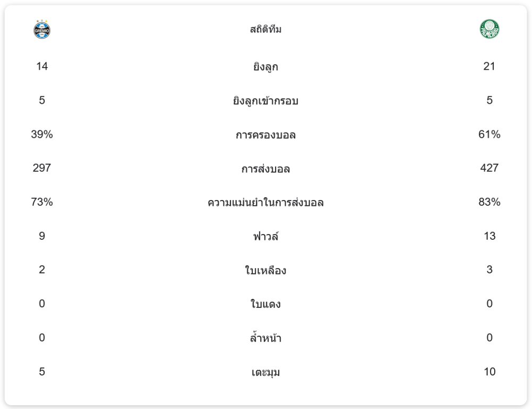Click the ยิงลูกเข้ากรอบ stat label
The height and width of the screenshot is (409, 532).
(x=265, y=101)
